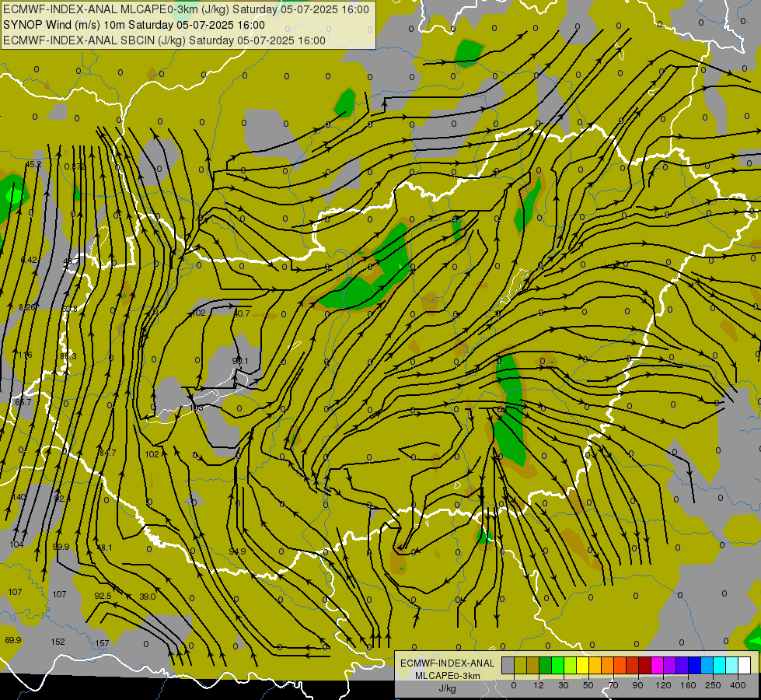
Task: Click the 90.1 value on the map
Action: point(239,361)
